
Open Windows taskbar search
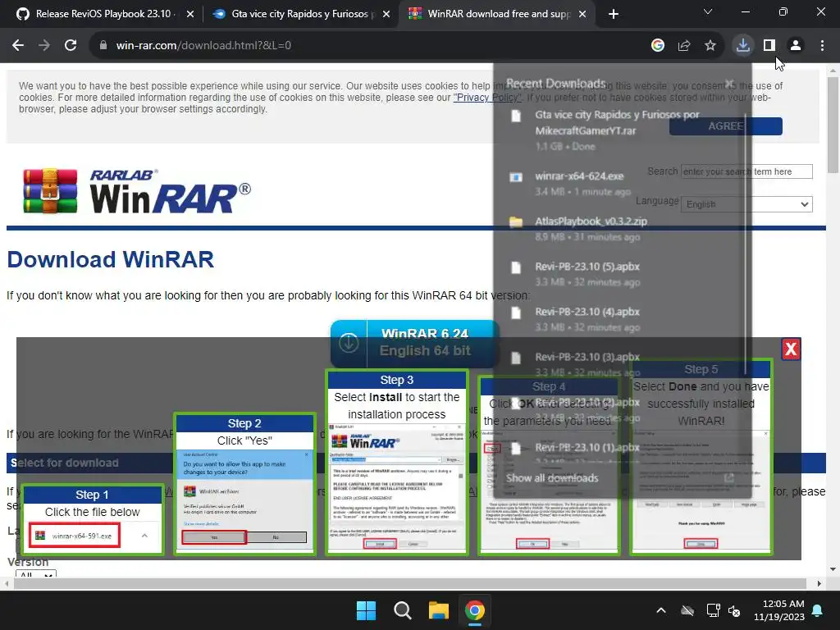tap(402, 610)
